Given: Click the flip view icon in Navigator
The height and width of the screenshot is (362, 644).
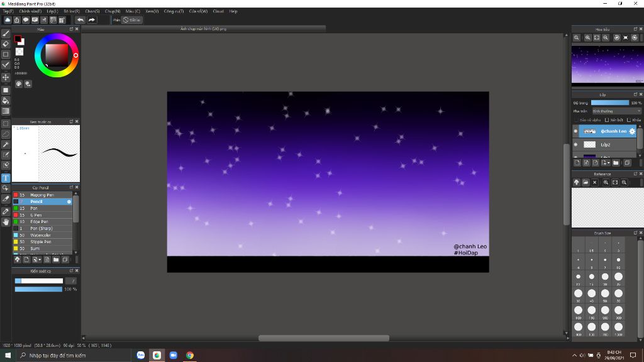Looking at the screenshot, I should (626, 38).
